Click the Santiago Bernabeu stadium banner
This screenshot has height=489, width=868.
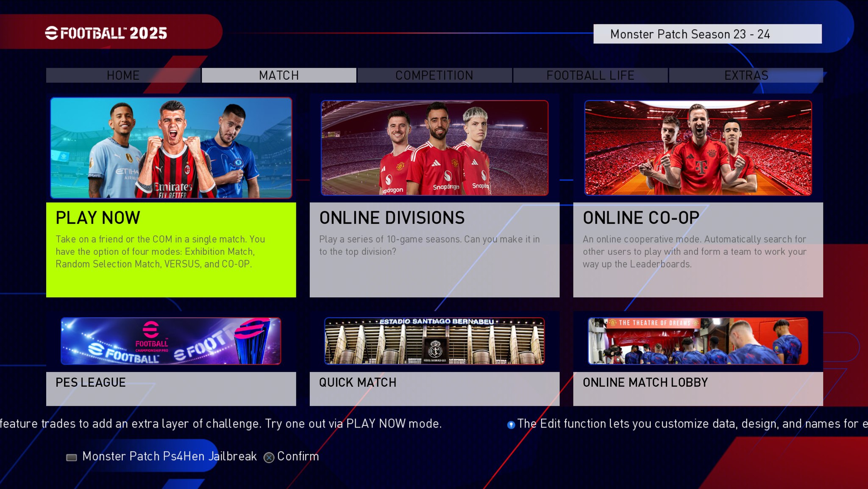click(434, 341)
